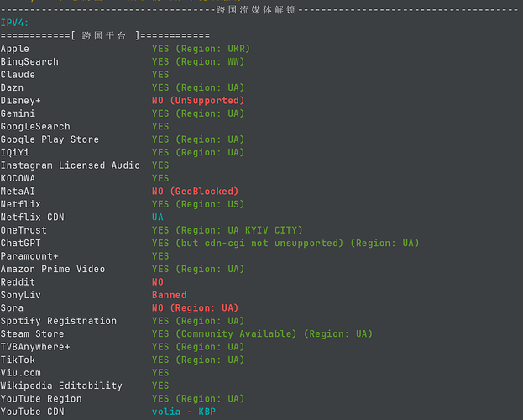
Task: Select Amazon Prime Video label
Action: 53,269
